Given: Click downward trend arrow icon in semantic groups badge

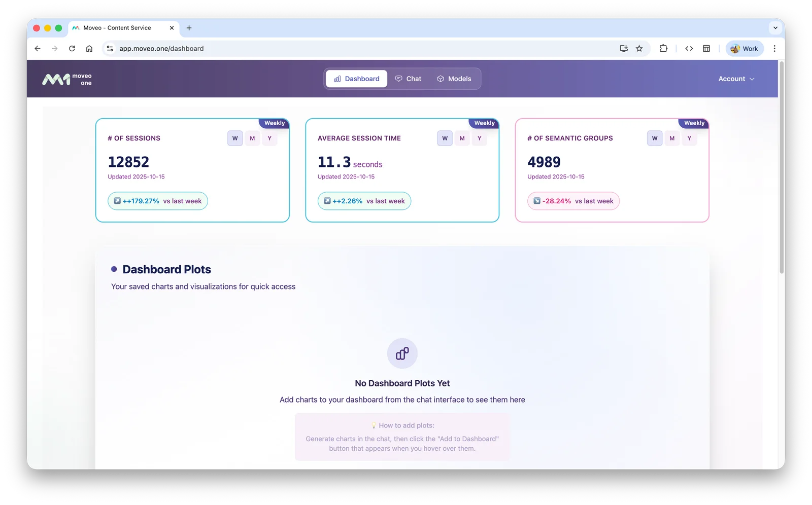Looking at the screenshot, I should click(537, 201).
